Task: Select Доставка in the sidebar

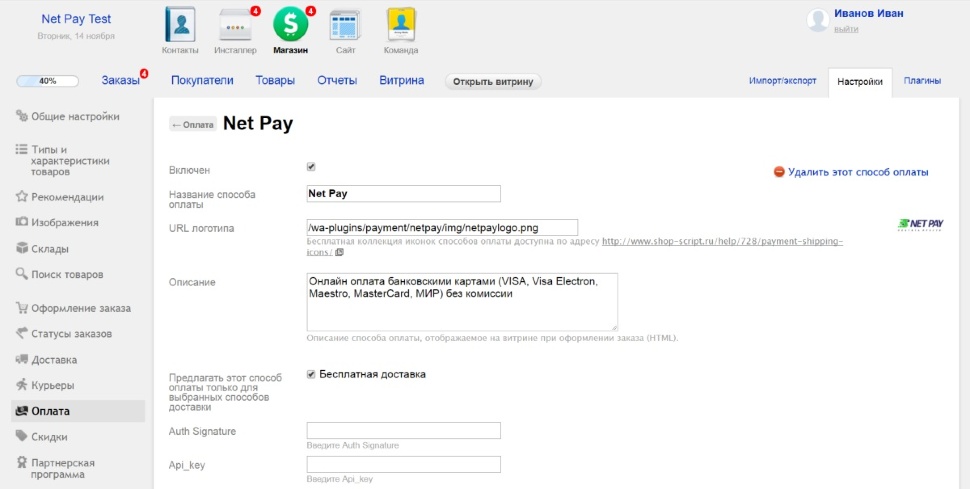Action: tap(54, 360)
